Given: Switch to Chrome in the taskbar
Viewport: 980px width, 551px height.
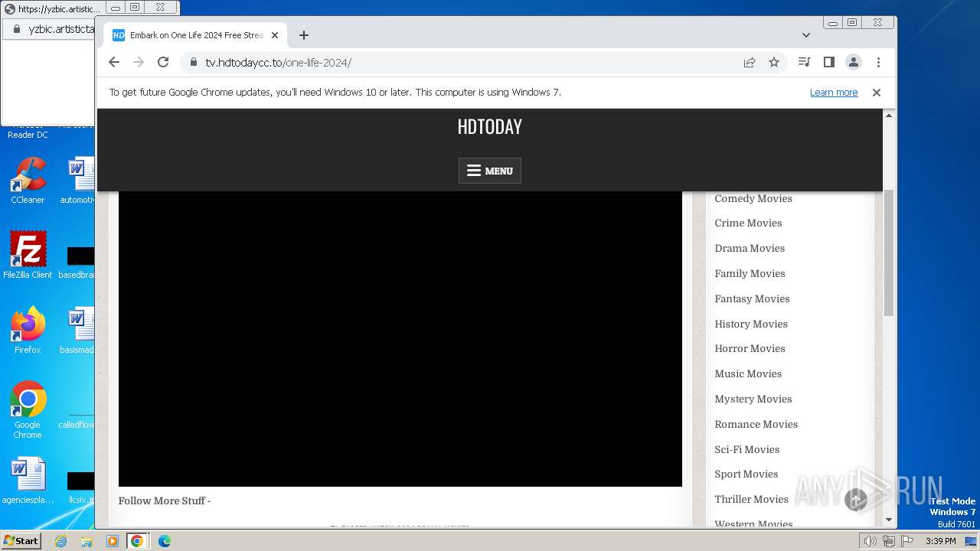Looking at the screenshot, I should (x=137, y=541).
